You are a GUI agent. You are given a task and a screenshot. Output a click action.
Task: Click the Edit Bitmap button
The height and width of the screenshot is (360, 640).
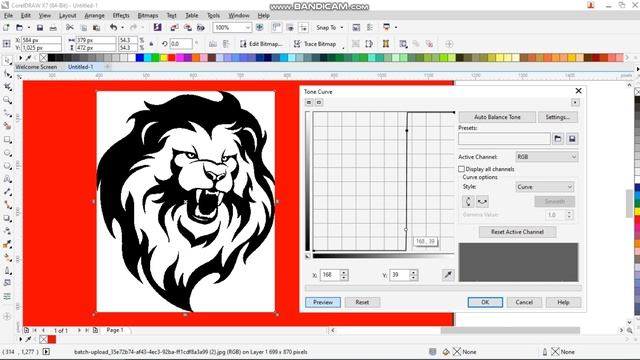click(261, 44)
